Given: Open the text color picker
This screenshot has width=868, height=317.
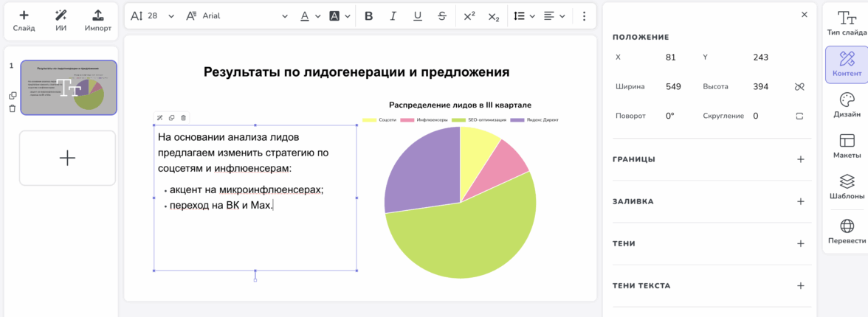Looking at the screenshot, I should click(310, 16).
